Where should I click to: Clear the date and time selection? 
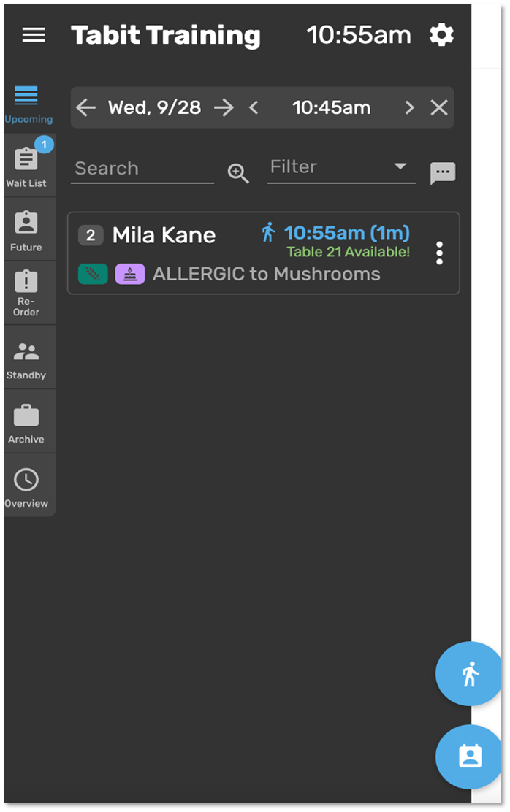pyautogui.click(x=439, y=108)
